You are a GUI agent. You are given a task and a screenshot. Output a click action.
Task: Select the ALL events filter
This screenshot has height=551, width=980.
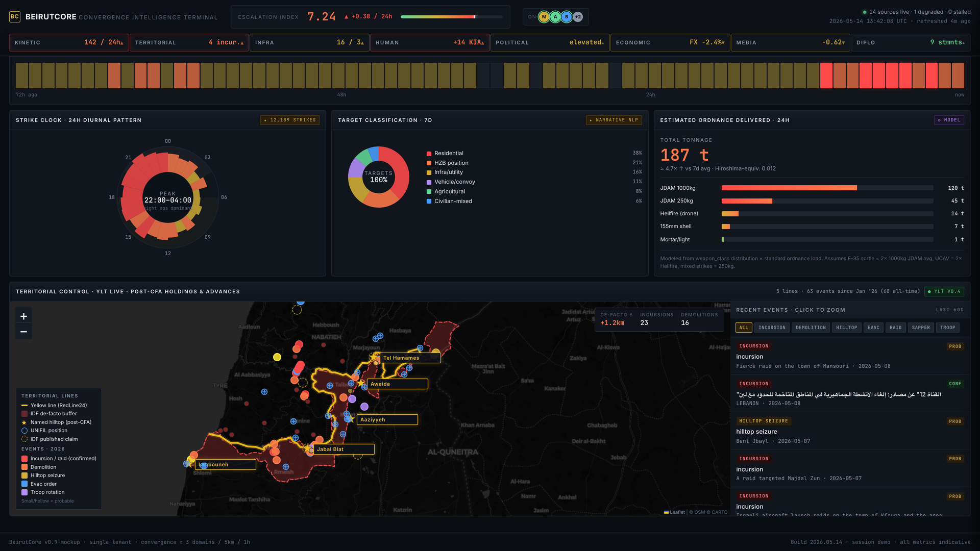pyautogui.click(x=744, y=328)
